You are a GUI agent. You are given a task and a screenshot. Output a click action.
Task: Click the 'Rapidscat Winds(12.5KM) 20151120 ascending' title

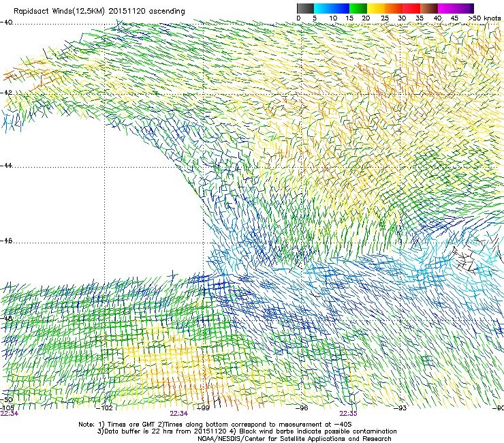99,12
